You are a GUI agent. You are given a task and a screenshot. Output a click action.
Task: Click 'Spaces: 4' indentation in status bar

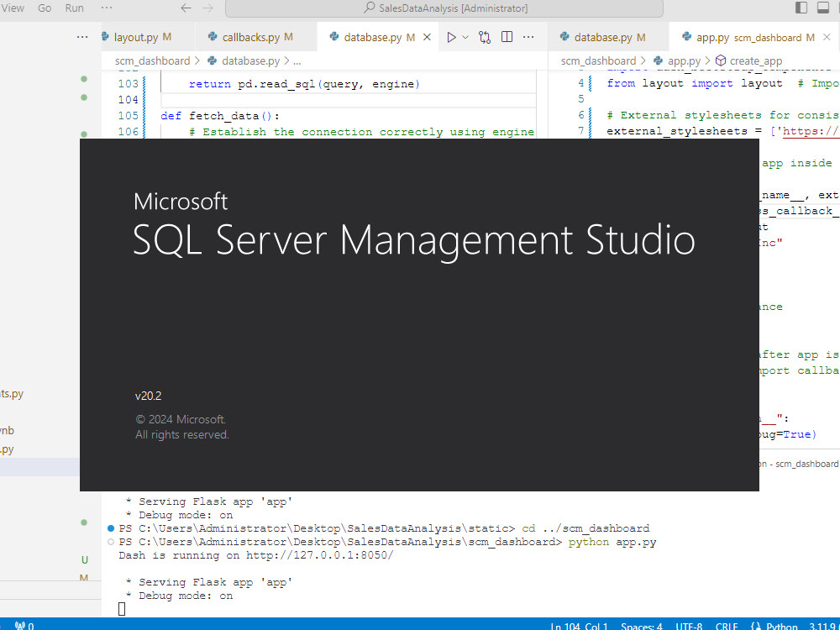click(x=641, y=626)
